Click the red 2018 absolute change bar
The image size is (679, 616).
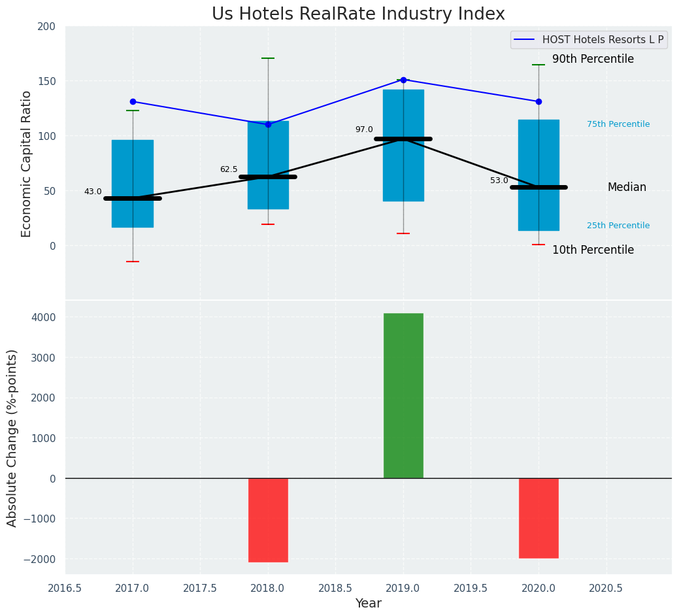tap(268, 521)
